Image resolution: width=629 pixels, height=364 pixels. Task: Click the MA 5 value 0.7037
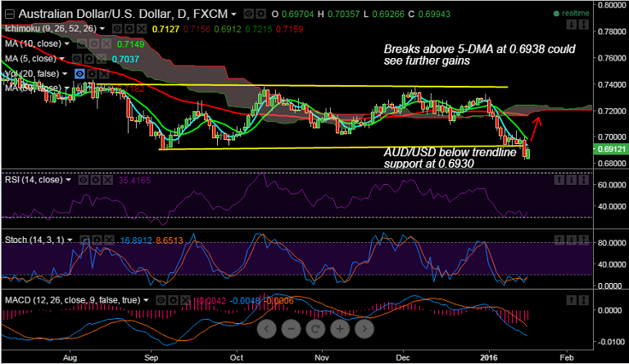point(125,59)
